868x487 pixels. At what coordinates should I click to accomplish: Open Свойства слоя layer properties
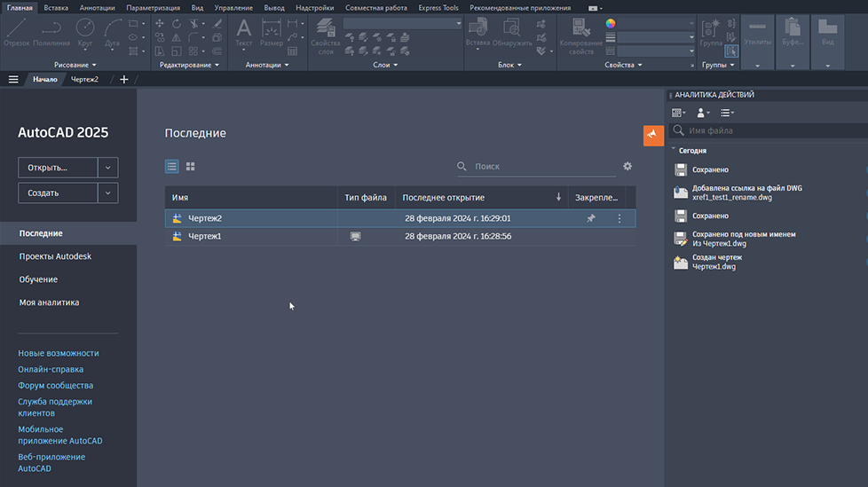pyautogui.click(x=326, y=36)
